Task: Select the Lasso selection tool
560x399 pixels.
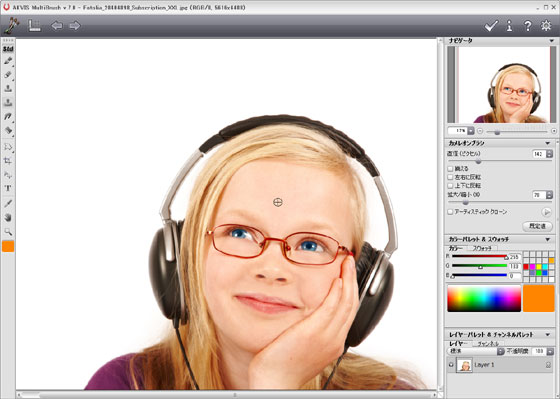Action: tap(8, 147)
